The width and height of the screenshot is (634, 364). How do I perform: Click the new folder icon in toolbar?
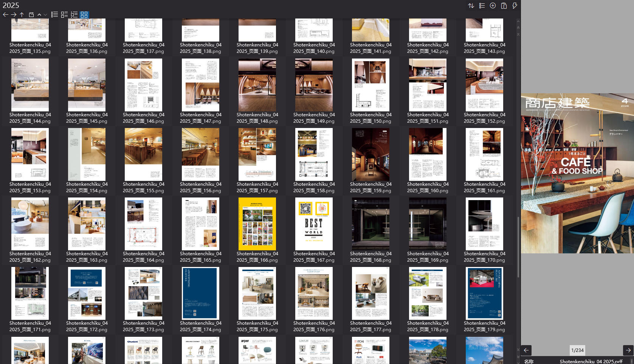pos(31,15)
